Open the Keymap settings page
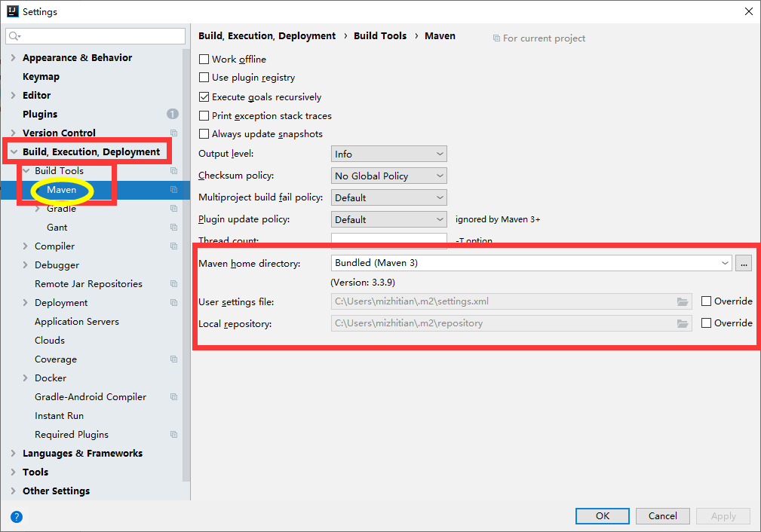 click(x=41, y=77)
